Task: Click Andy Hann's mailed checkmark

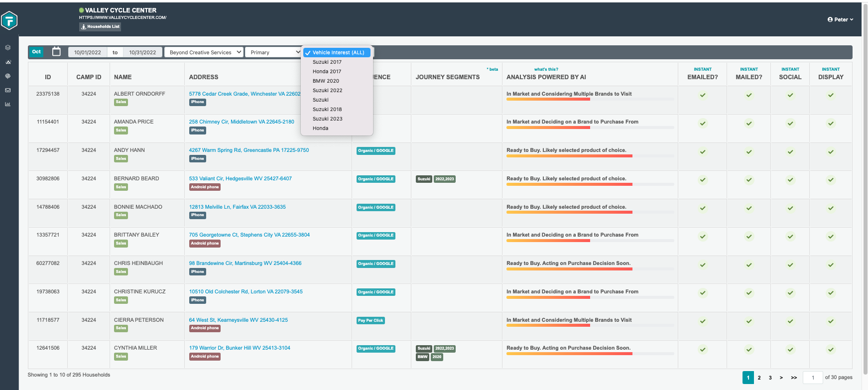Action: coord(748,152)
